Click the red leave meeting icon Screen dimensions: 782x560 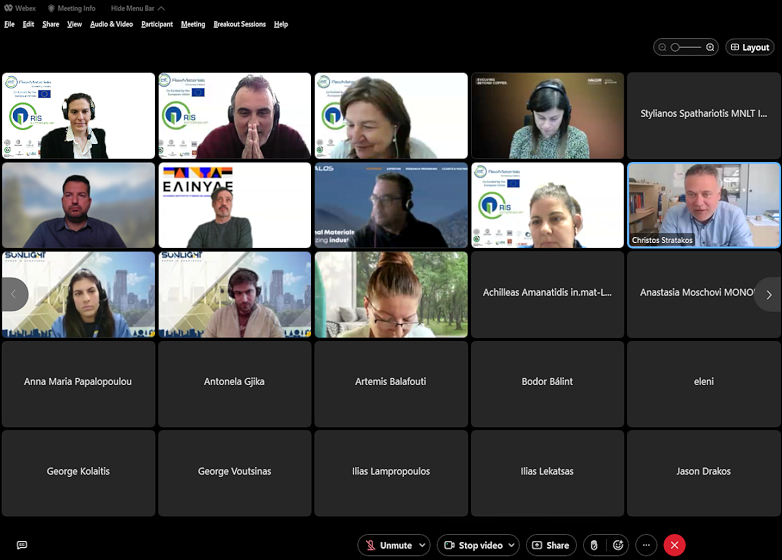pyautogui.click(x=674, y=545)
